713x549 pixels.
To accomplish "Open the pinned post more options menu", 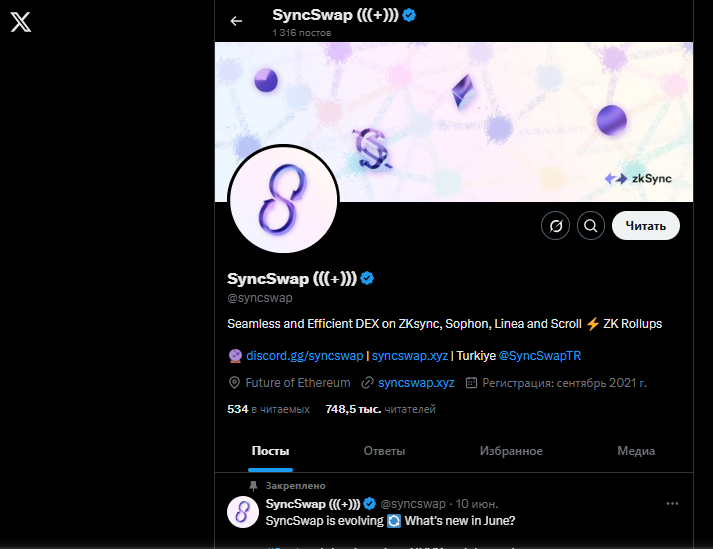I will pyautogui.click(x=672, y=504).
